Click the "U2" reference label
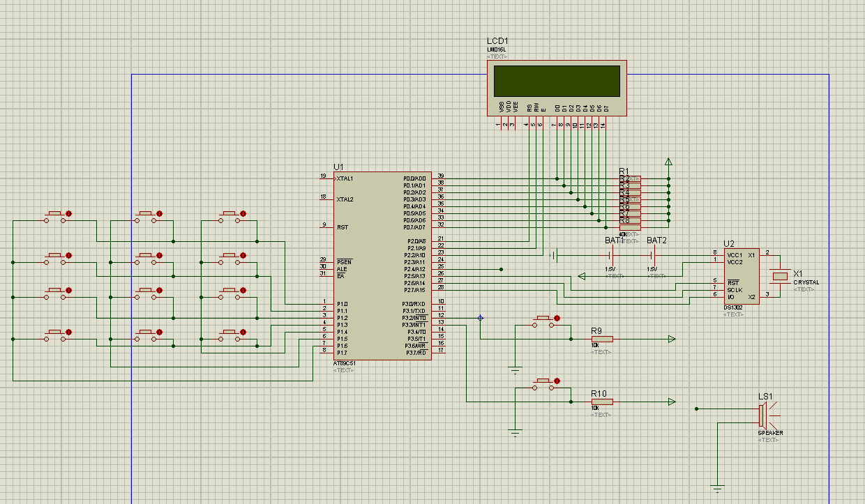865x504 pixels. pyautogui.click(x=729, y=243)
